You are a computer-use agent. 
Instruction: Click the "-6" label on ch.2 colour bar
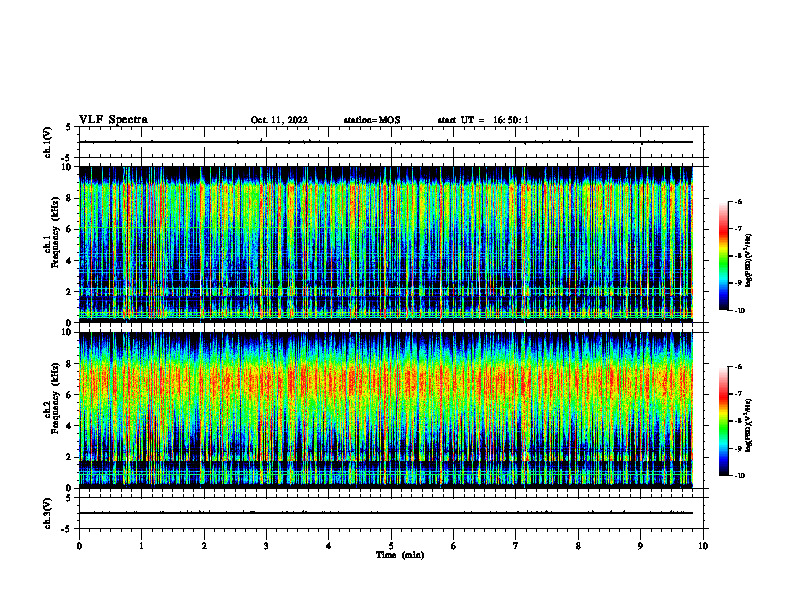tap(738, 367)
